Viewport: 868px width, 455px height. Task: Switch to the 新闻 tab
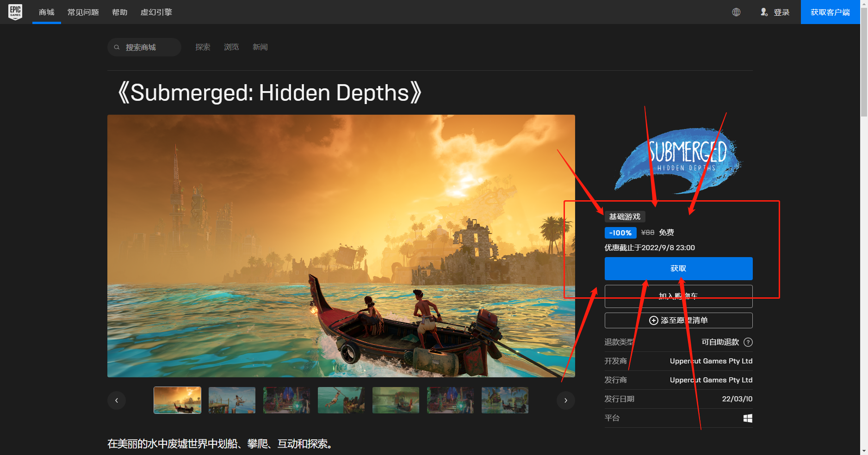tap(260, 47)
